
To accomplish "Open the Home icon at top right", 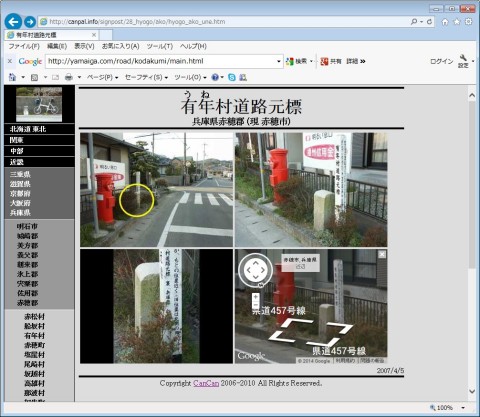I will [x=445, y=22].
